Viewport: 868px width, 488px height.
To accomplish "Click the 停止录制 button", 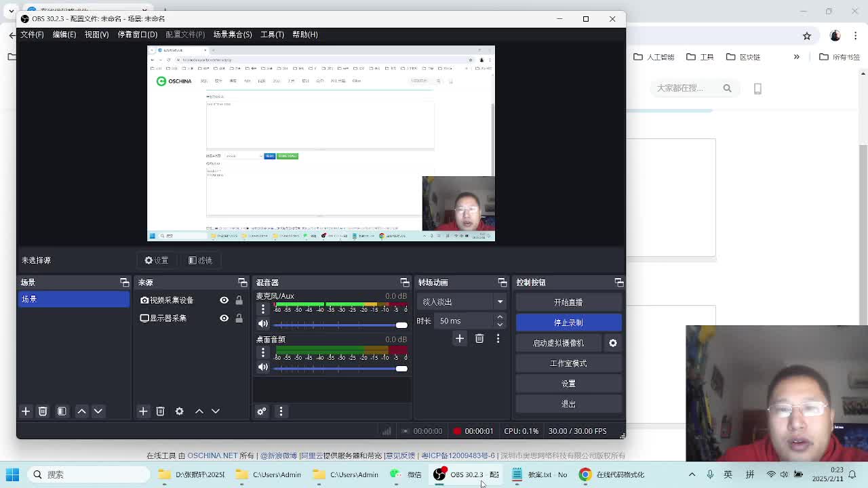I will tap(568, 323).
